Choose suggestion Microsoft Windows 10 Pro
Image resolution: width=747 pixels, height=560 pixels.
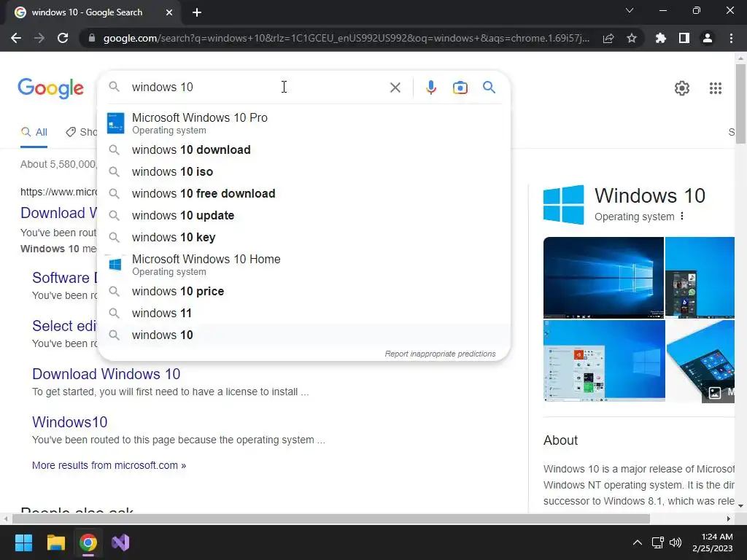[x=304, y=123]
